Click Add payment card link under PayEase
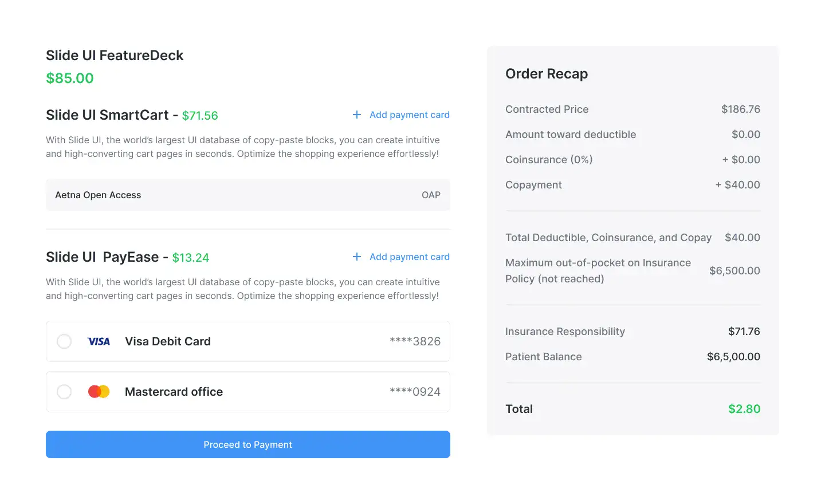 pyautogui.click(x=410, y=257)
